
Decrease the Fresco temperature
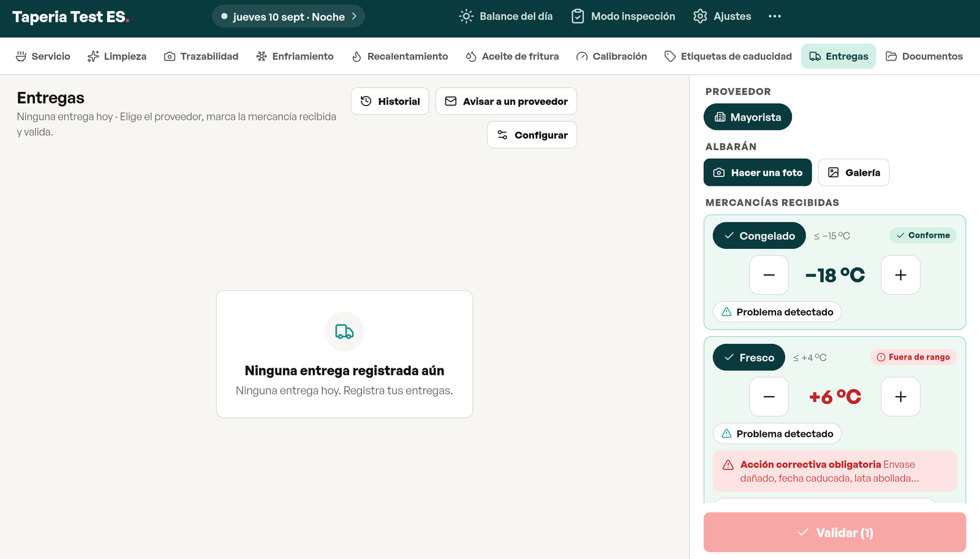click(x=769, y=397)
